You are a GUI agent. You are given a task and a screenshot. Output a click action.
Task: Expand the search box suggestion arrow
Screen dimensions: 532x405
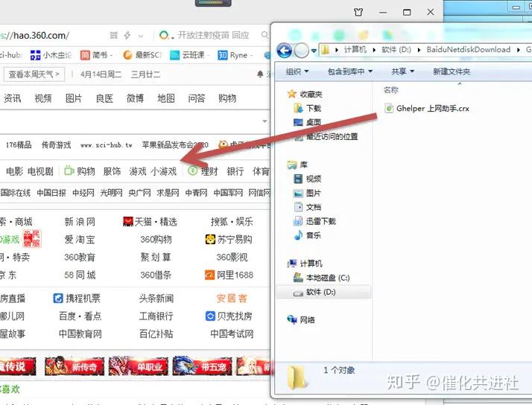(265, 121)
